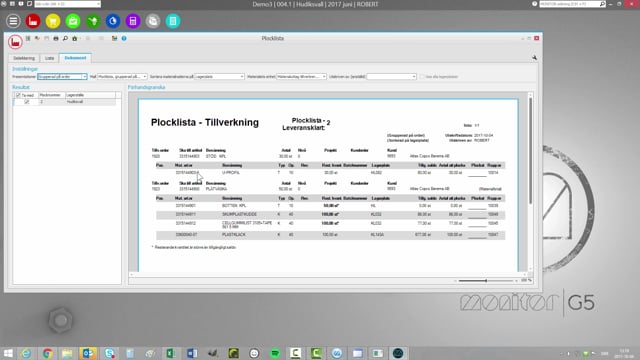Toggle the checkbox in the Hudiksvall row

(27, 102)
